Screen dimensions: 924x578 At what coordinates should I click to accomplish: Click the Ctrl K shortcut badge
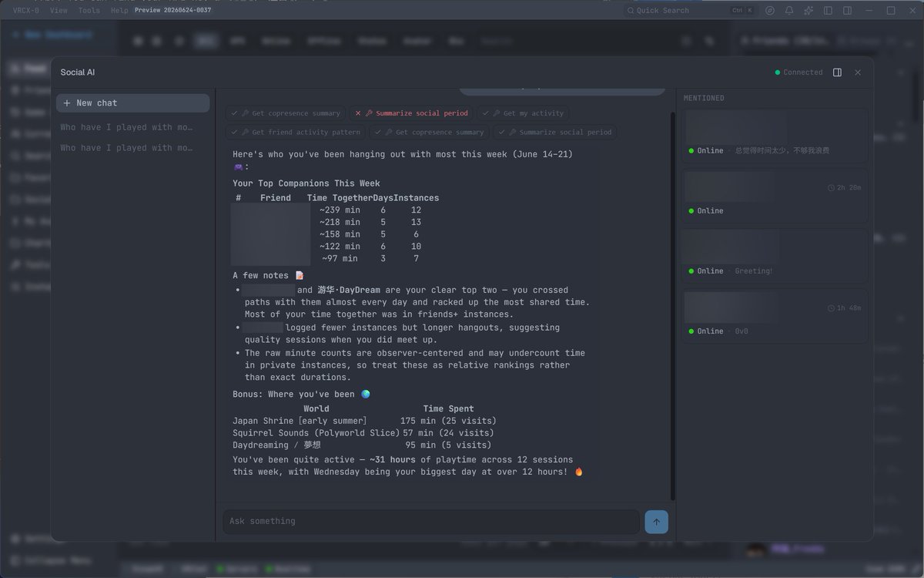coord(743,11)
